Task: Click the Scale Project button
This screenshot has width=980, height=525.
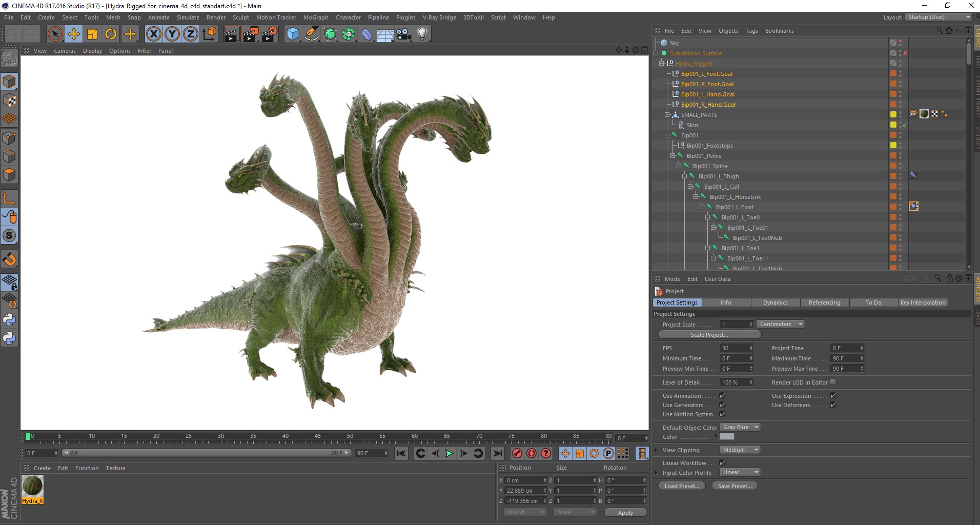Action: [x=709, y=335]
